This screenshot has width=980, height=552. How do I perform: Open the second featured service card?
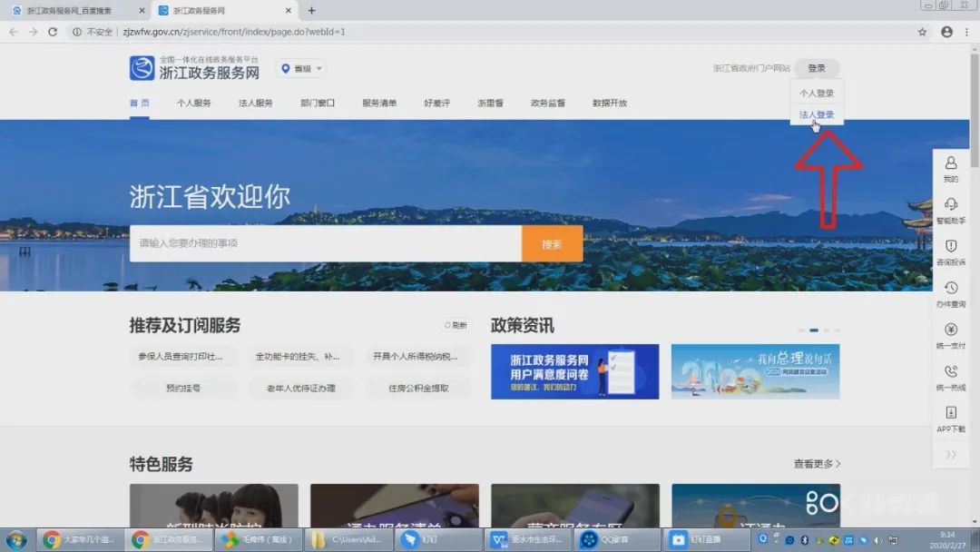395,505
